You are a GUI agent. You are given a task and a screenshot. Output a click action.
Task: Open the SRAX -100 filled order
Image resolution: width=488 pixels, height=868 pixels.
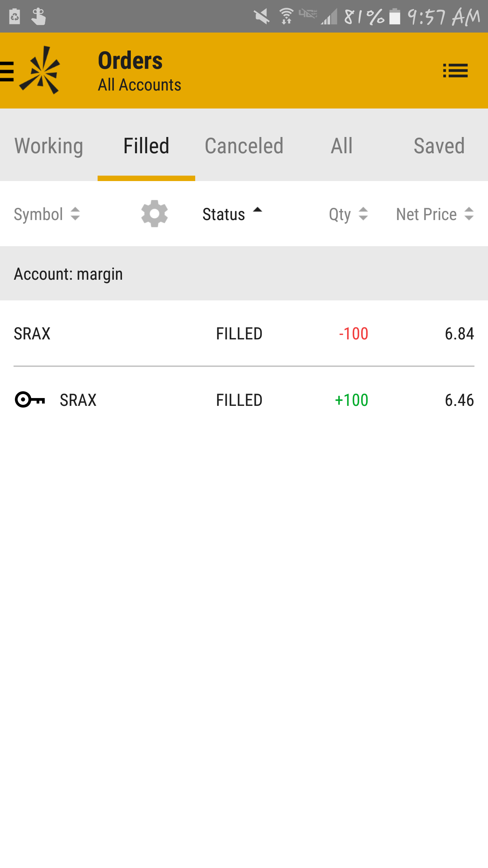[x=244, y=334]
